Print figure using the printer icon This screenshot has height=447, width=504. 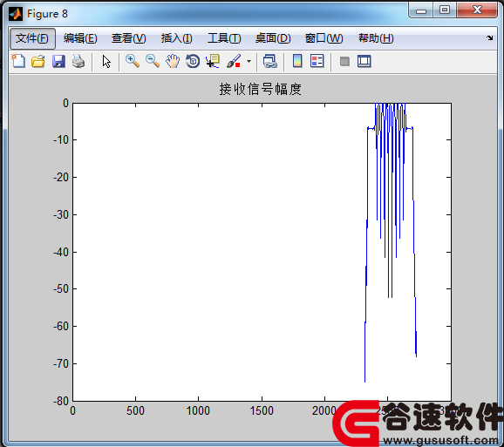point(78,61)
